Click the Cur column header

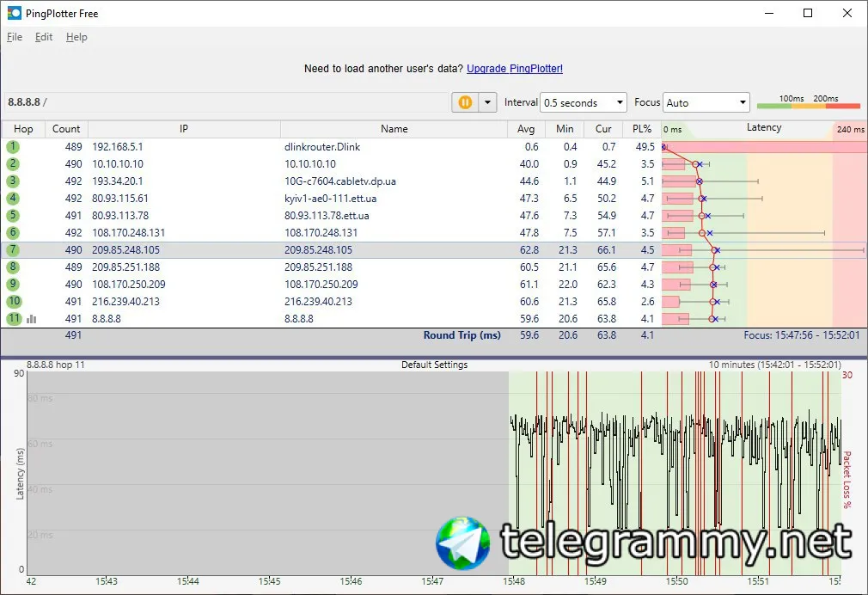click(603, 128)
